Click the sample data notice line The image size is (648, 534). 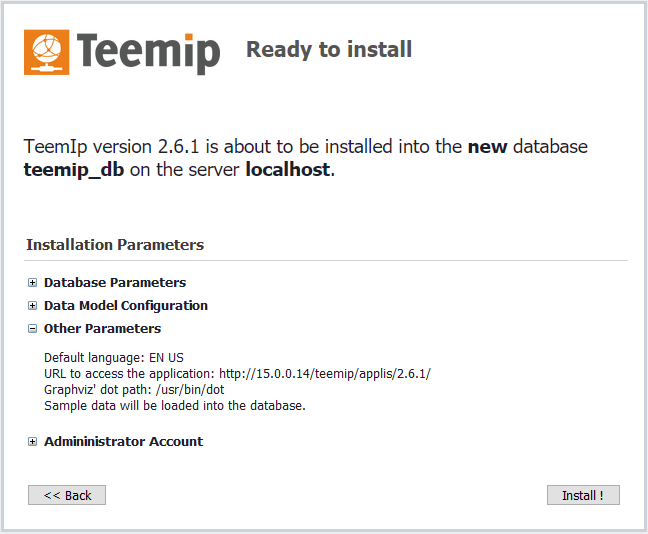click(174, 405)
